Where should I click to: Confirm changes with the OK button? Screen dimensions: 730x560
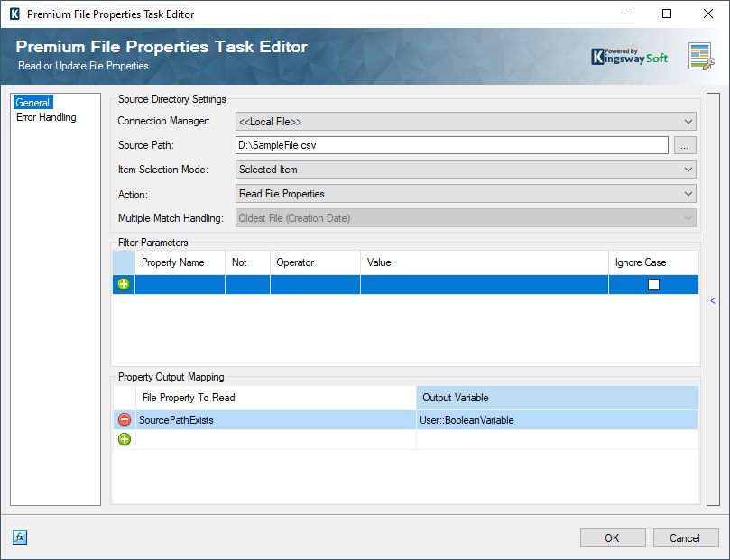click(613, 537)
